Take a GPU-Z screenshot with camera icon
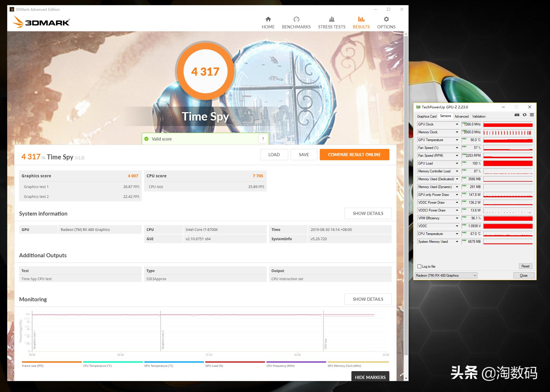The image size is (550, 392). point(517,115)
